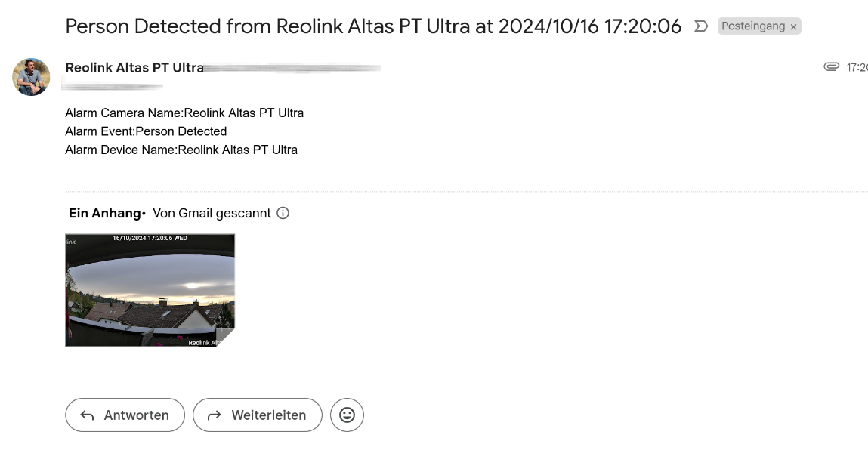This screenshot has height=475, width=868.
Task: Open the camera snapshot attachment thumbnail
Action: coord(150,290)
